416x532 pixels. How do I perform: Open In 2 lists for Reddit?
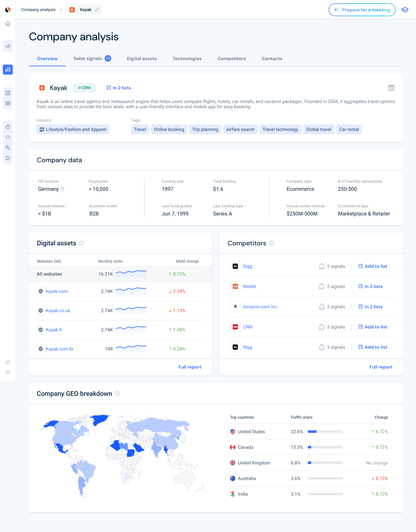click(x=370, y=286)
